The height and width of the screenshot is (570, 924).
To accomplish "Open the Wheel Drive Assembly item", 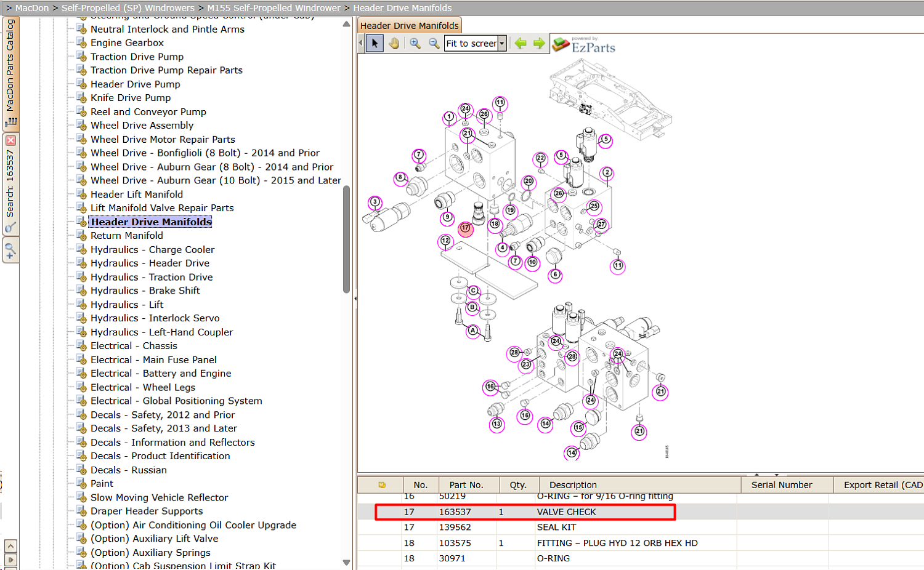I will 142,126.
